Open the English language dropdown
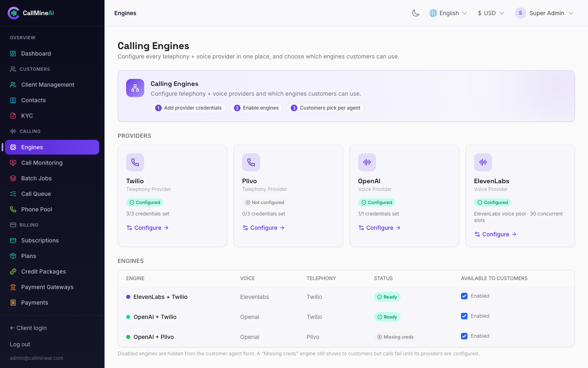 point(448,13)
